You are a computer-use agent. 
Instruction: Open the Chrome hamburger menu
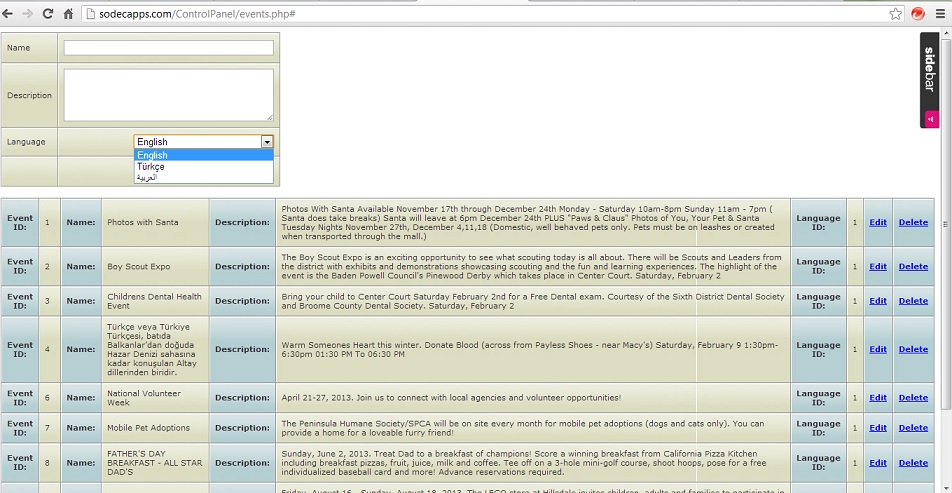tap(940, 14)
